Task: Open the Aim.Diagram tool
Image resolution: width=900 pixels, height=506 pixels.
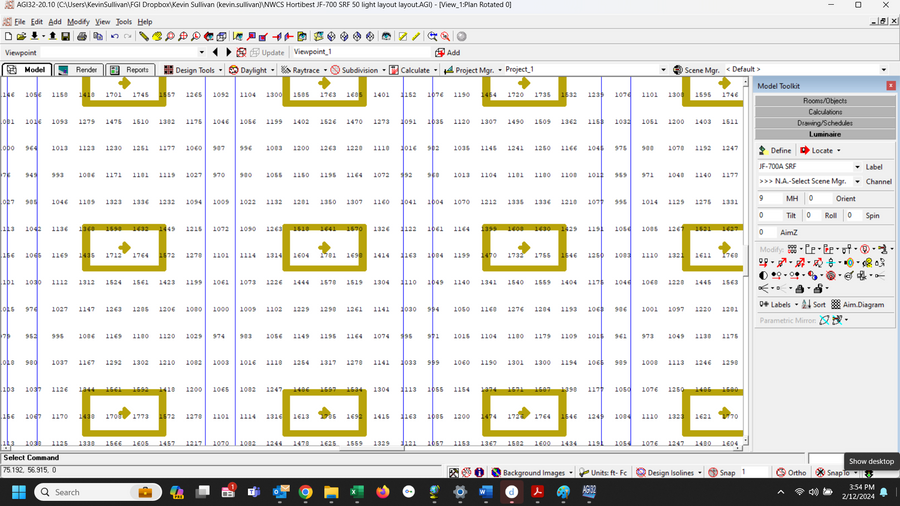Action: (858, 304)
